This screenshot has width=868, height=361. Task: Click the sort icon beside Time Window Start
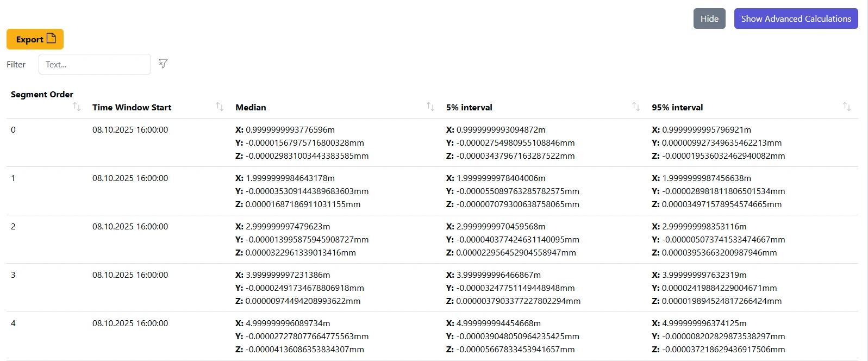click(x=220, y=107)
